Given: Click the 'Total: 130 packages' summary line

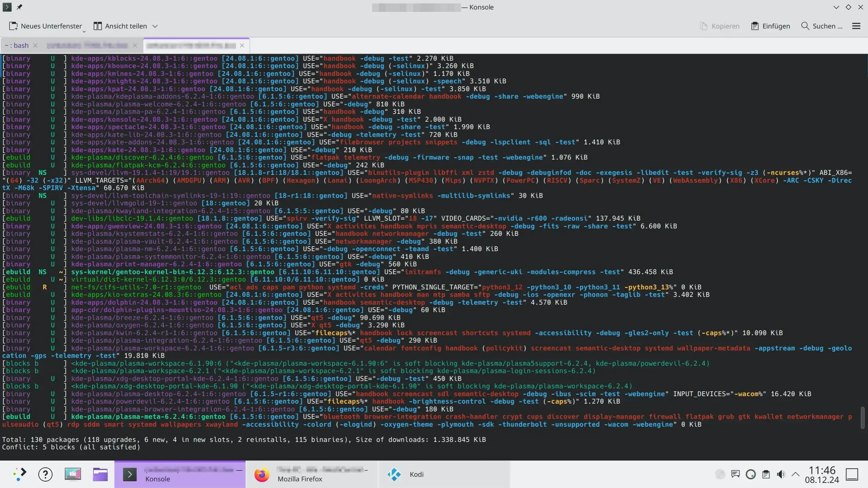Looking at the screenshot, I should pyautogui.click(x=244, y=440).
